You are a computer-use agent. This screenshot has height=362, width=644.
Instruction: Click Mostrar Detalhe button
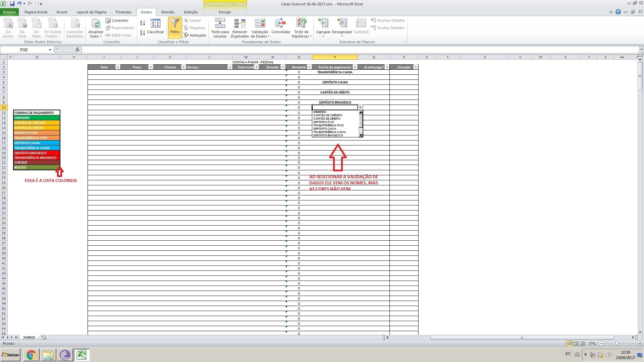coord(388,20)
